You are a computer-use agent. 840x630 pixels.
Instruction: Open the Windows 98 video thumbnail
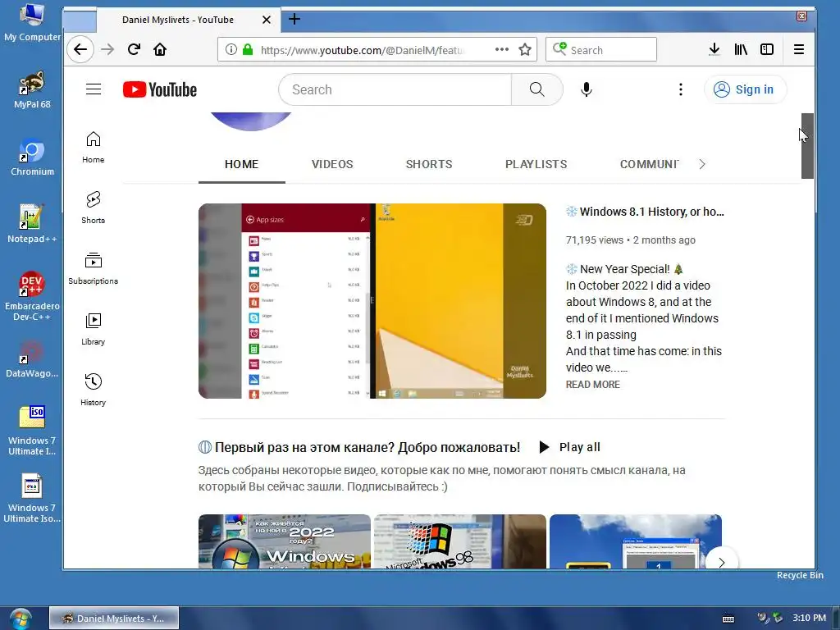pos(460,541)
